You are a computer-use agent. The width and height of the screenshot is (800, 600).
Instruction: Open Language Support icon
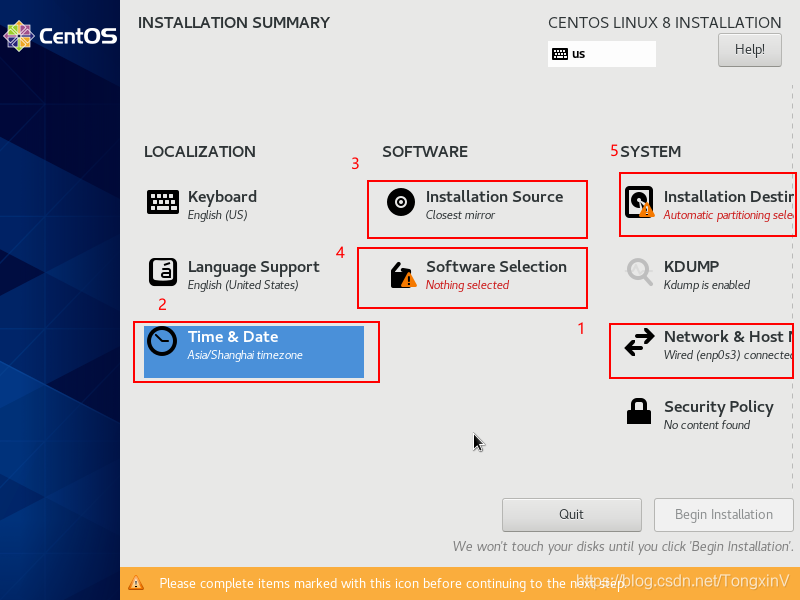tap(163, 272)
